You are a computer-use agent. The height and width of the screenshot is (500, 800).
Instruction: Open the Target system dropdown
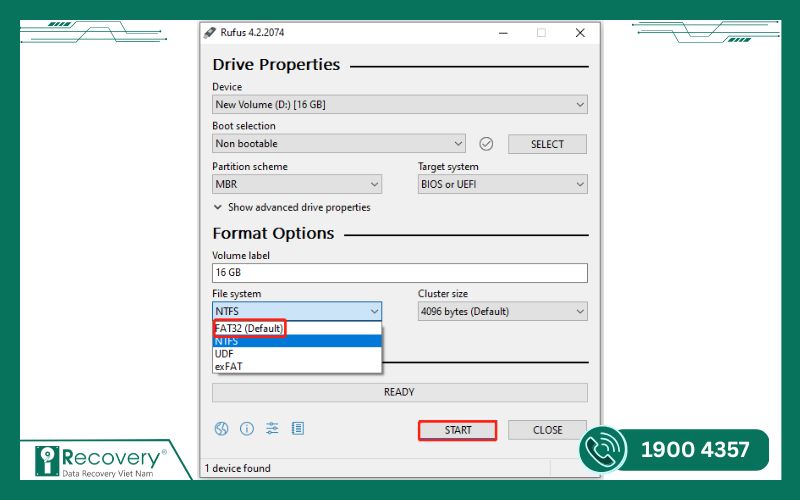click(x=503, y=184)
